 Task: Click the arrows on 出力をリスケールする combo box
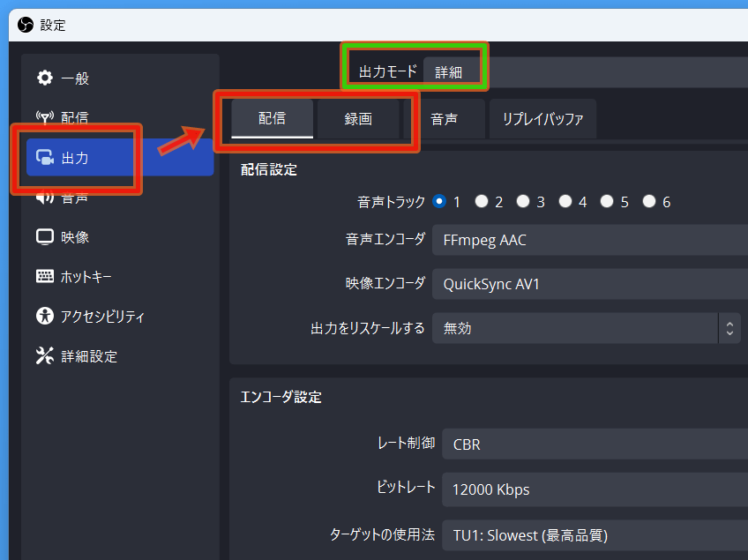(729, 328)
